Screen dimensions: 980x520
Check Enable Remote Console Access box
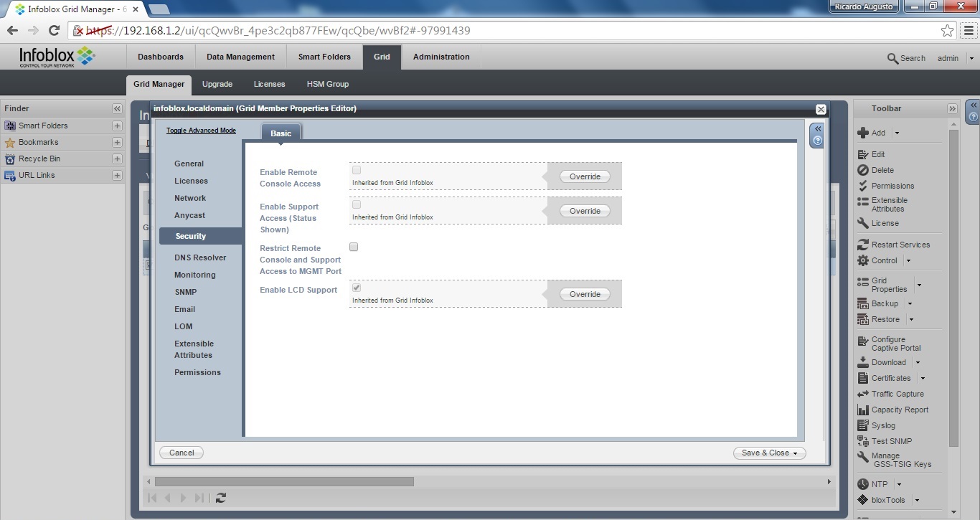point(357,170)
